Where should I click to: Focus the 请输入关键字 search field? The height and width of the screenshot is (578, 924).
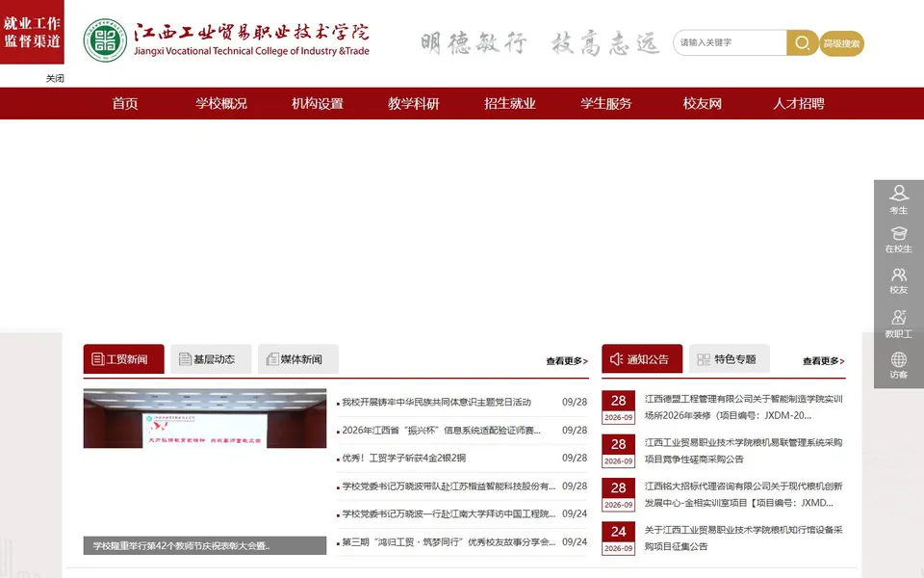[x=731, y=42]
